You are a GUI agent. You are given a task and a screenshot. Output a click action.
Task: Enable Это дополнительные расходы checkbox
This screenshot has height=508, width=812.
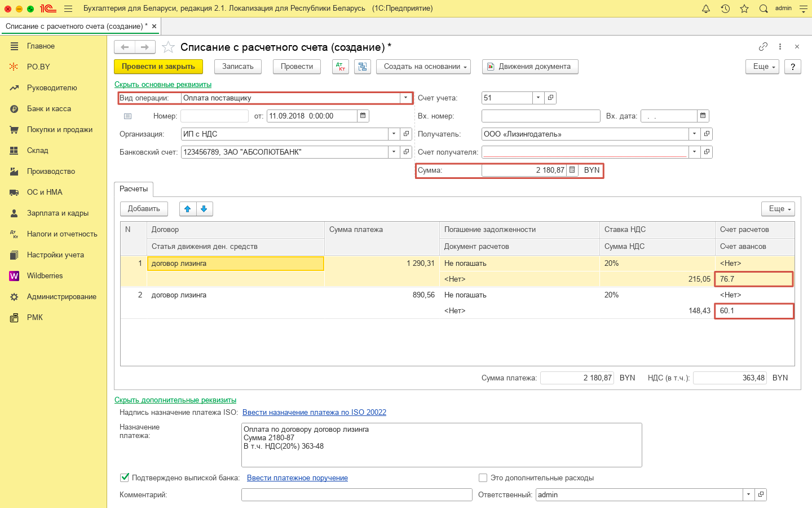(x=483, y=478)
